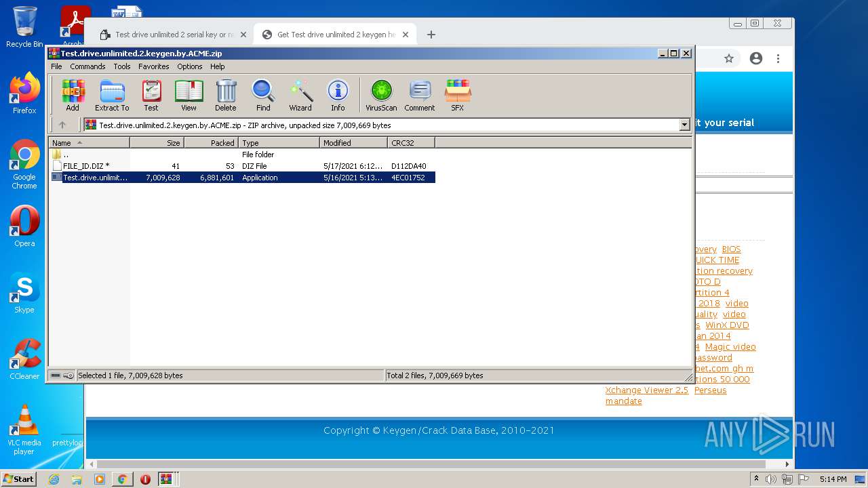Go up one folder level arrow

(x=62, y=125)
